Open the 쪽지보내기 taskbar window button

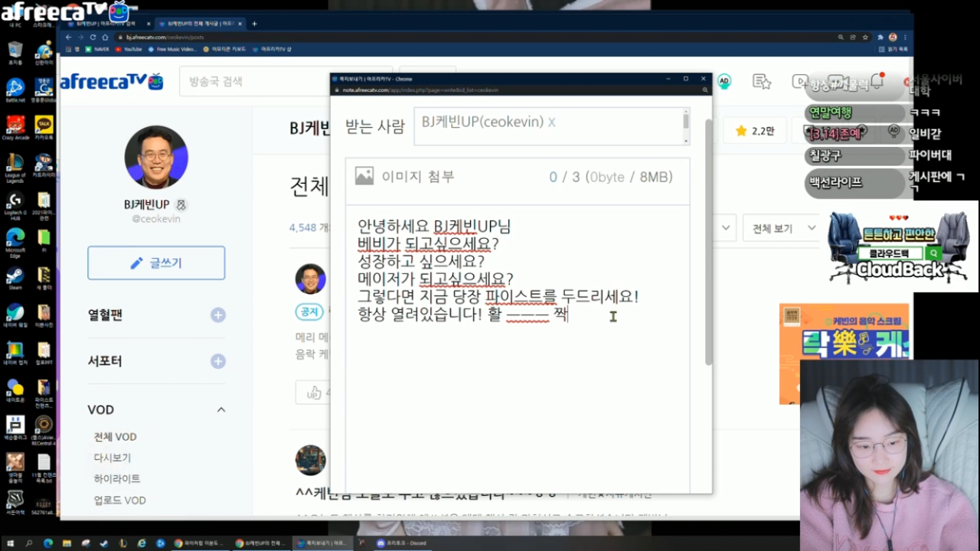pos(322,543)
